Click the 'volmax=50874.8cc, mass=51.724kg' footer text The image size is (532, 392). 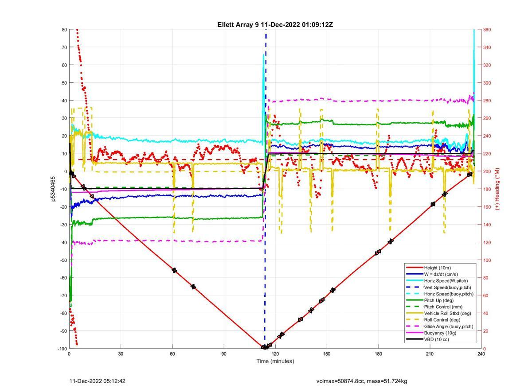362,381
